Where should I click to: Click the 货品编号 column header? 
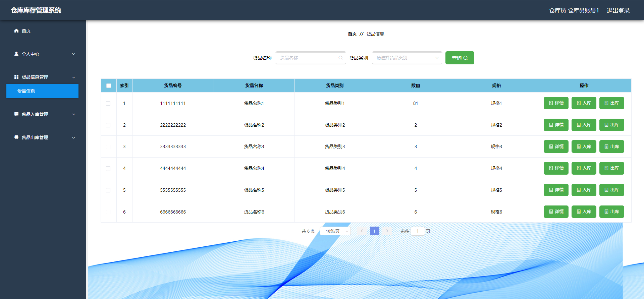point(173,85)
